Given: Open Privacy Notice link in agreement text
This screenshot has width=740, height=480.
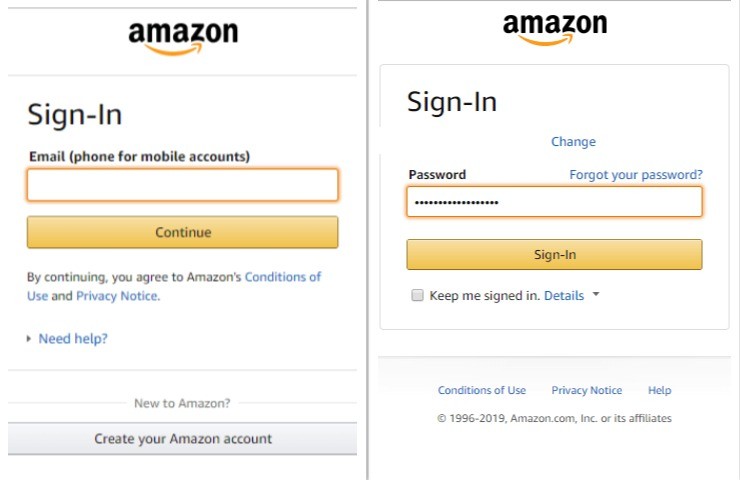Looking at the screenshot, I should tap(117, 296).
